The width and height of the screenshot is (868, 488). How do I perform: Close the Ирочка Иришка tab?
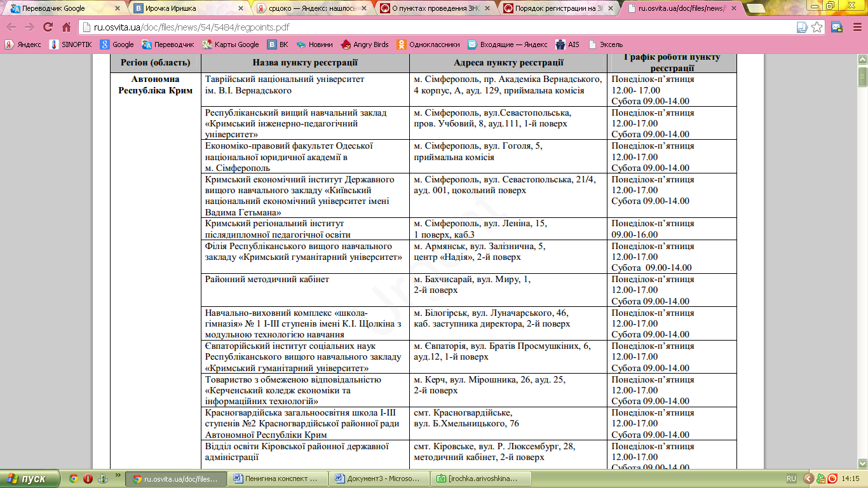[x=240, y=9]
